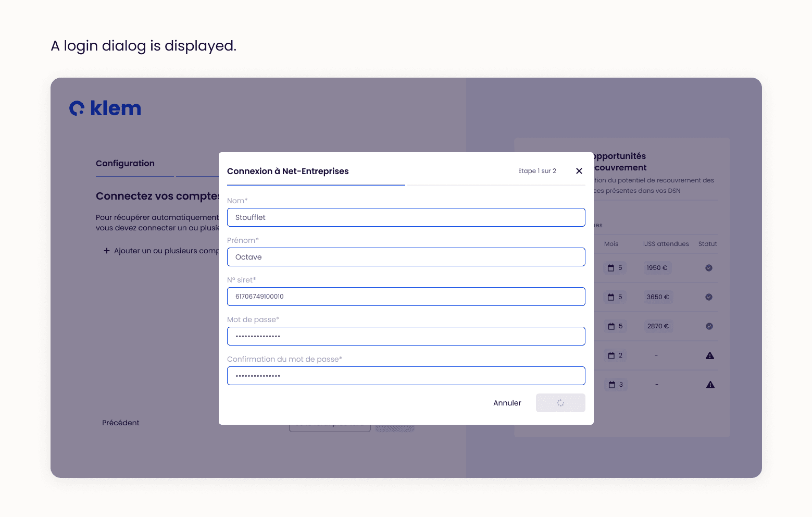Click the 2870 € amount badge

tap(658, 326)
